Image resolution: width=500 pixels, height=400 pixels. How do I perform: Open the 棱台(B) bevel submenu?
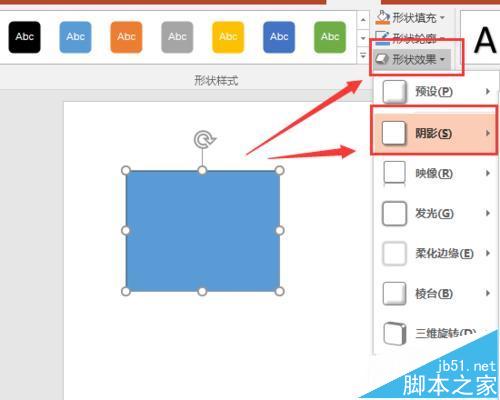click(435, 293)
